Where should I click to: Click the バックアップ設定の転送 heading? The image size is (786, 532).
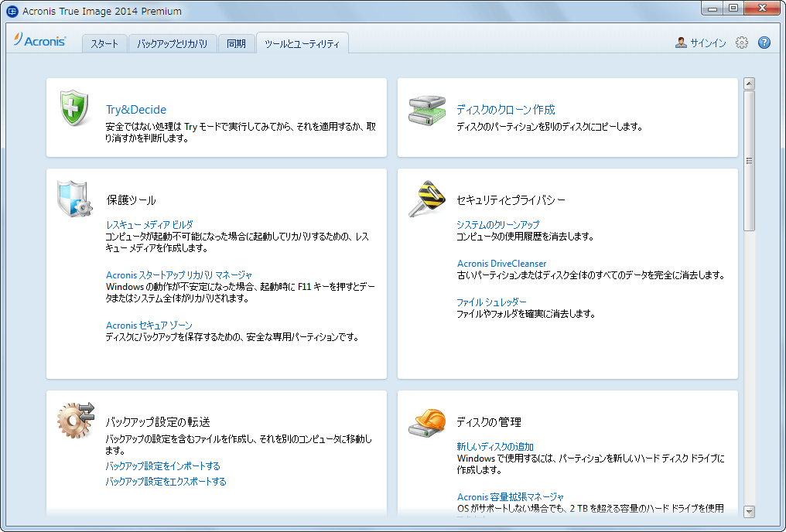click(x=158, y=421)
